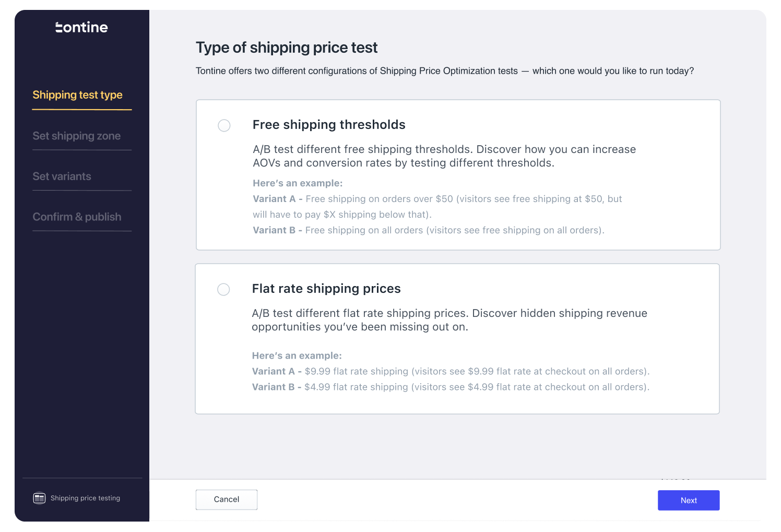
Task: Click the flat rate A/B description text
Action: [x=449, y=320]
